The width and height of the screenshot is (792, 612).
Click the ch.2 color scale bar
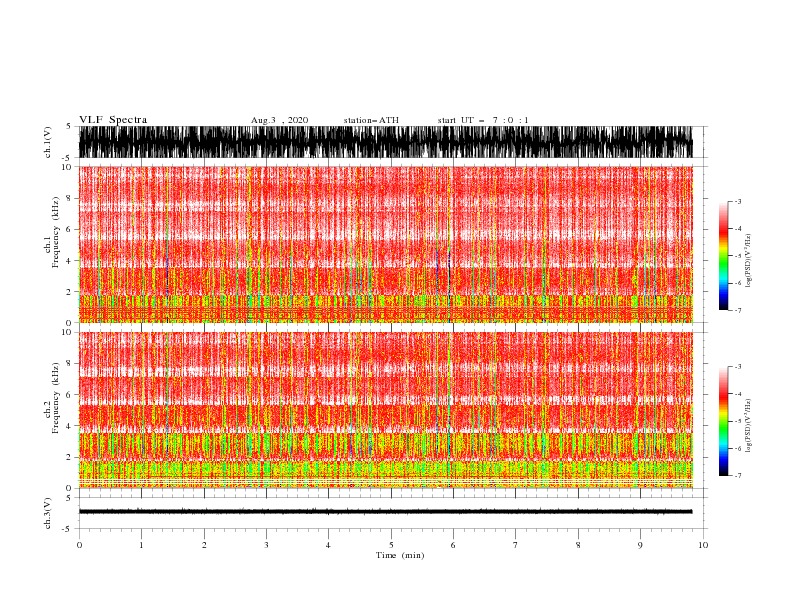coord(723,421)
